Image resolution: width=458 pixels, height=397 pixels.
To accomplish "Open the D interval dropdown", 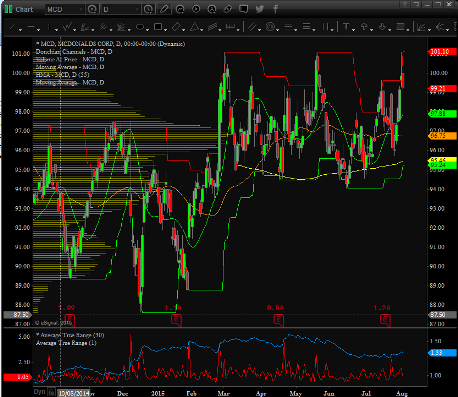I will point(121,9).
